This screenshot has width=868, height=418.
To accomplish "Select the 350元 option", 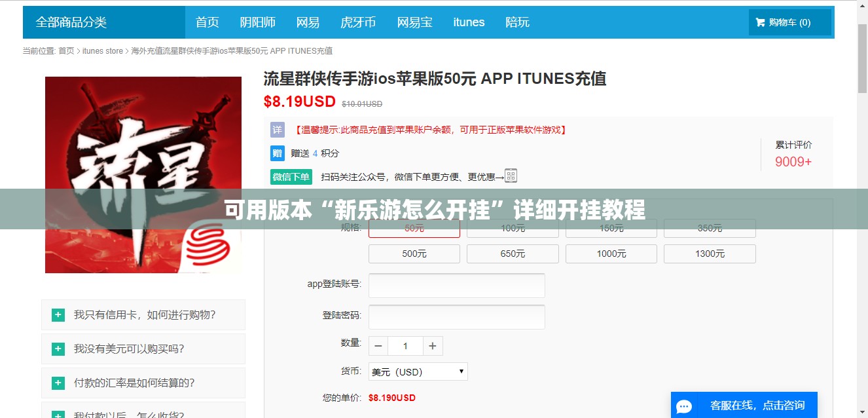I will click(x=710, y=228).
